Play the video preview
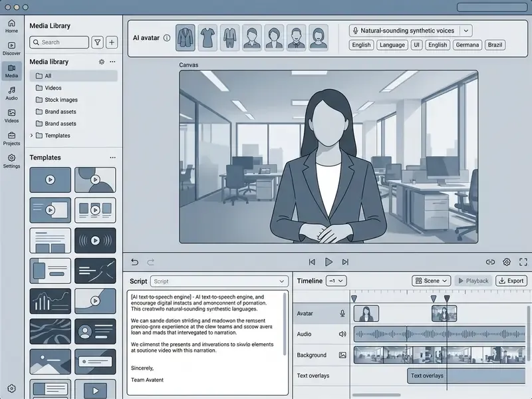 (329, 262)
